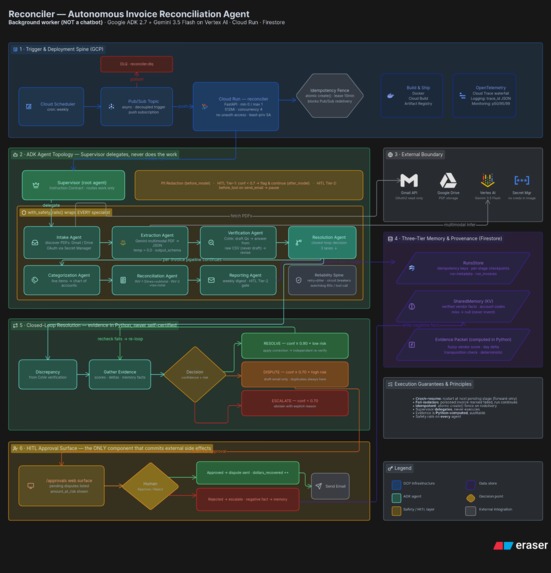Click the Legend header icon
Viewport: 551px width, 573px height.
click(x=390, y=468)
